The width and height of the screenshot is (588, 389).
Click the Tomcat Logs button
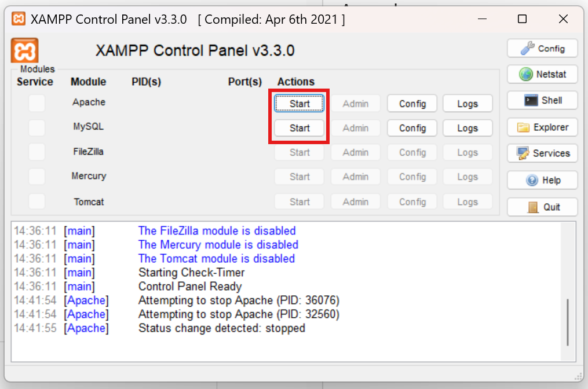click(x=468, y=201)
